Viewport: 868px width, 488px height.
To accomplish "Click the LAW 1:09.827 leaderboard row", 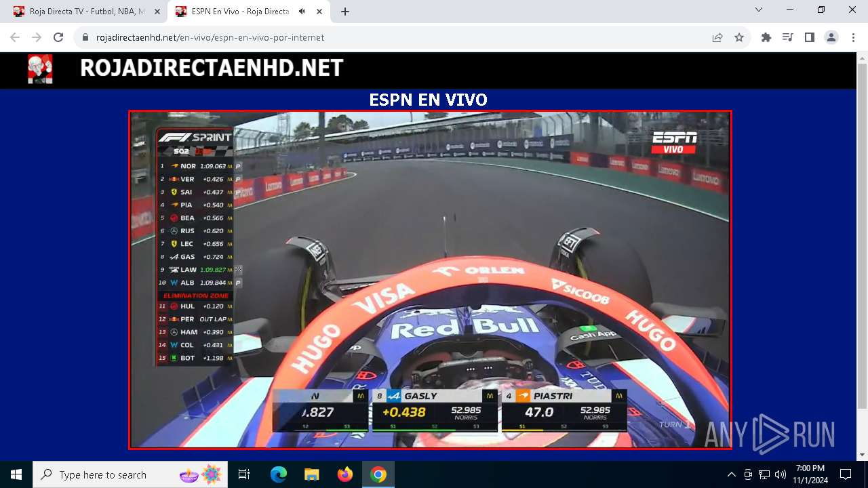I will pyautogui.click(x=196, y=270).
